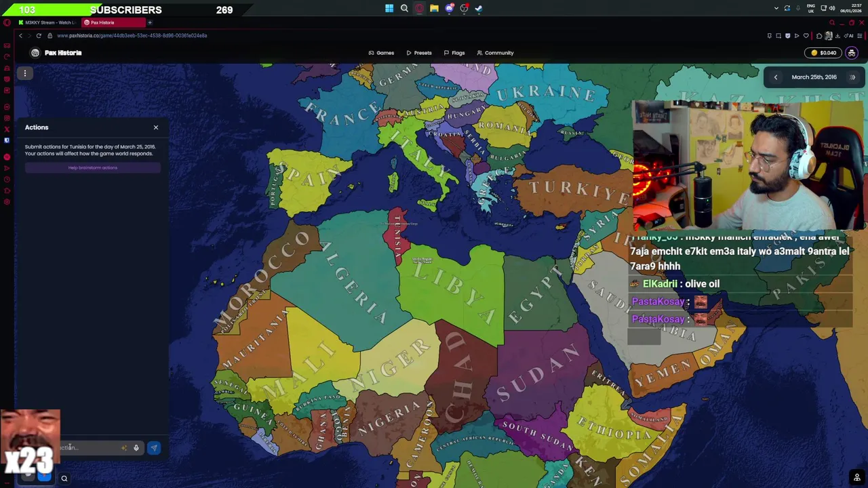
Task: Open Discord from the taskbar
Action: click(449, 9)
